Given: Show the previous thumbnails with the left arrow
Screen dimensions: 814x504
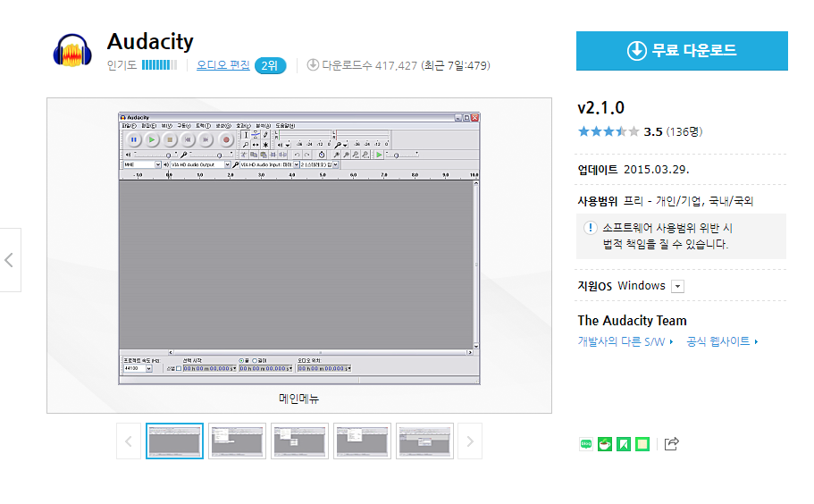Looking at the screenshot, I should coord(129,441).
